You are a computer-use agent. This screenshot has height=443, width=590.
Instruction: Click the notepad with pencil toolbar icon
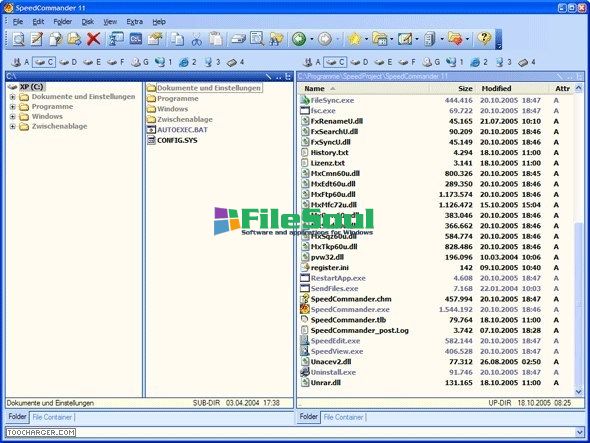405,39
